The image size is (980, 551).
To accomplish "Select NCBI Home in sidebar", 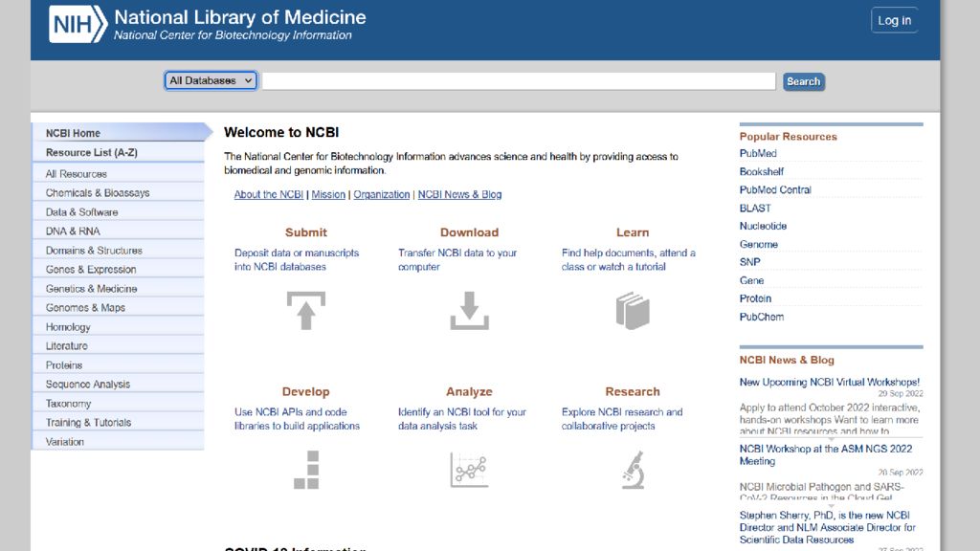I will 119,133.
